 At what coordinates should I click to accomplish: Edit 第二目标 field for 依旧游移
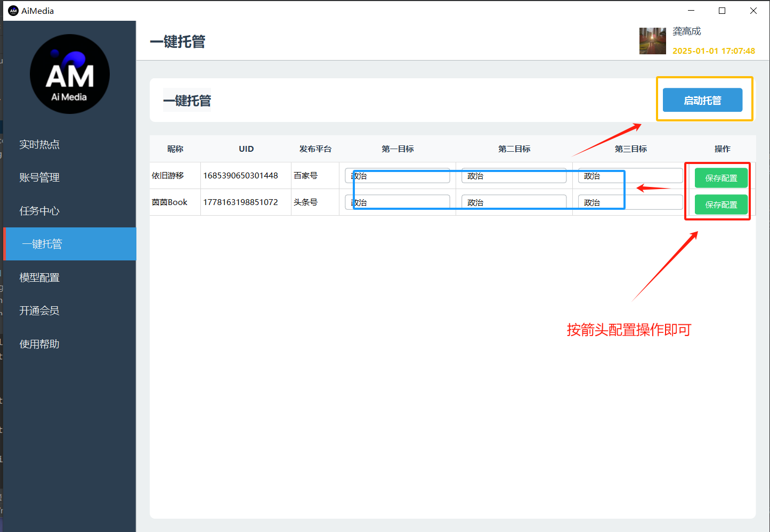pos(514,176)
